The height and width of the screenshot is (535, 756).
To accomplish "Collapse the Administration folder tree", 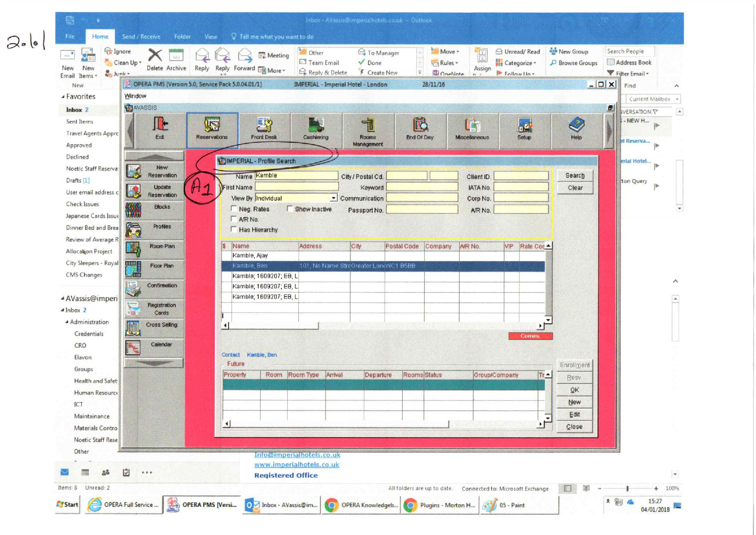I will (67, 322).
